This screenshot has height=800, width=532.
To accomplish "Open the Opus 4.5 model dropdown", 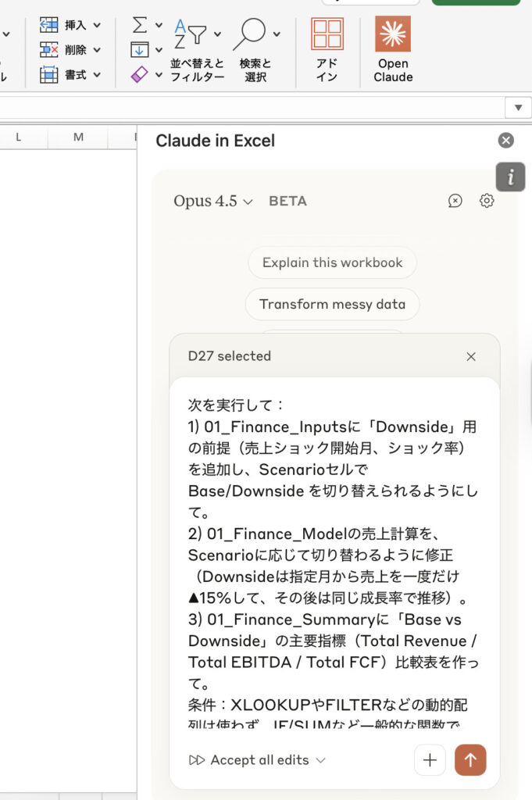I will pyautogui.click(x=213, y=201).
